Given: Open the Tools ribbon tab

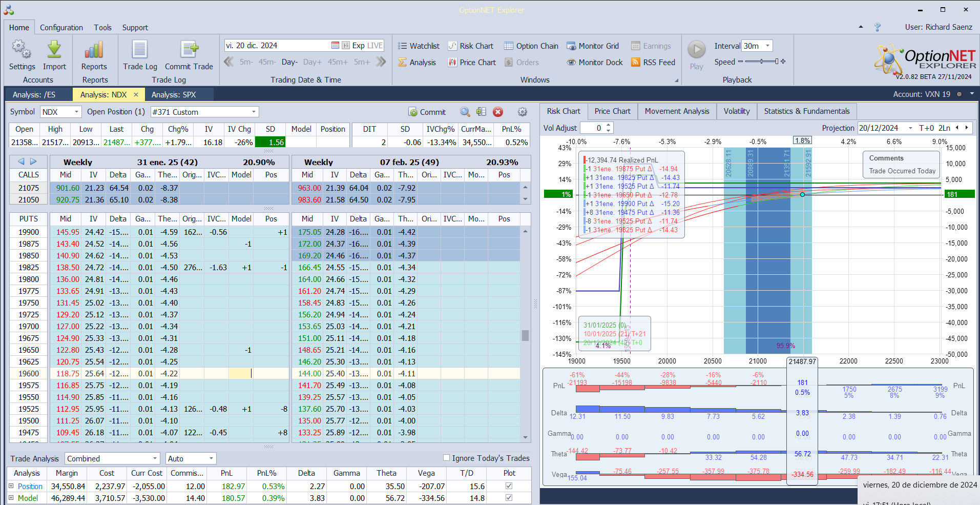Looking at the screenshot, I should 102,27.
